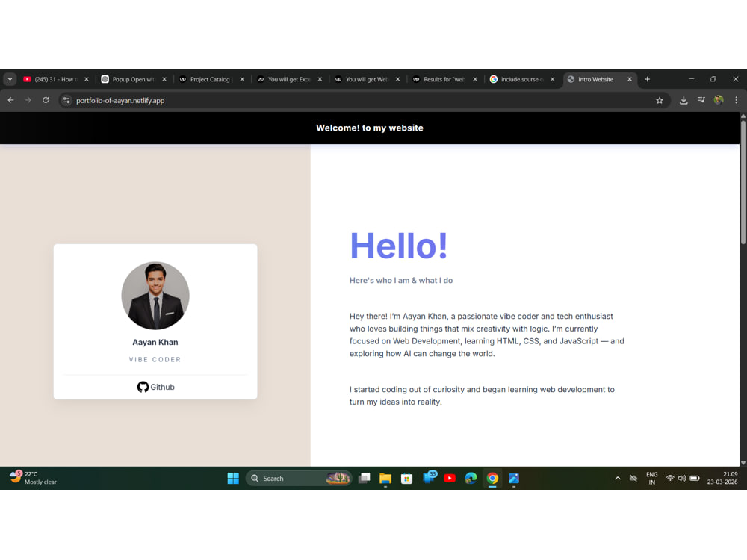Open a new browser tab
Screen dimensions: 747x560
tap(648, 80)
